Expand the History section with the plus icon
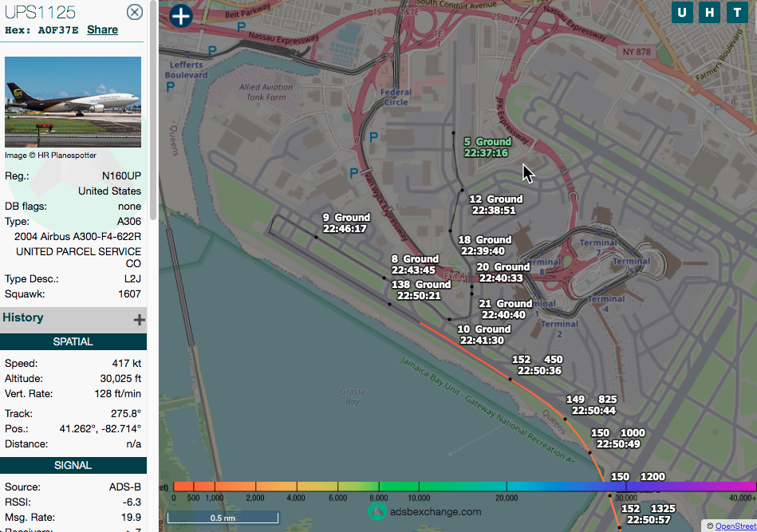 coord(139,320)
